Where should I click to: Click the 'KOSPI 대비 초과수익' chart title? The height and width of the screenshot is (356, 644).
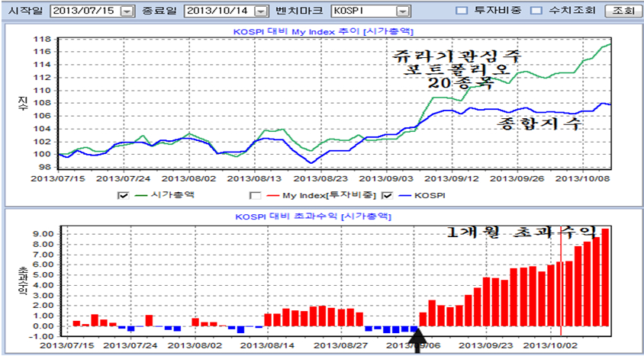pyautogui.click(x=321, y=216)
